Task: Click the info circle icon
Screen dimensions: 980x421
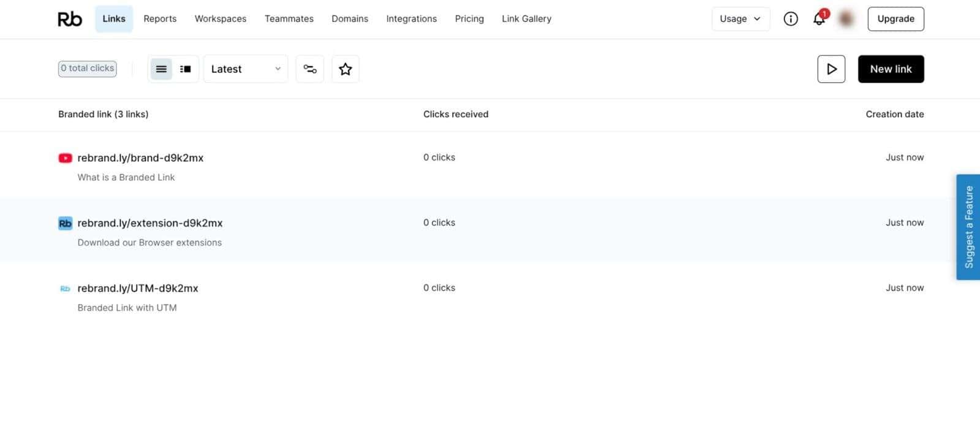Action: coord(791,19)
